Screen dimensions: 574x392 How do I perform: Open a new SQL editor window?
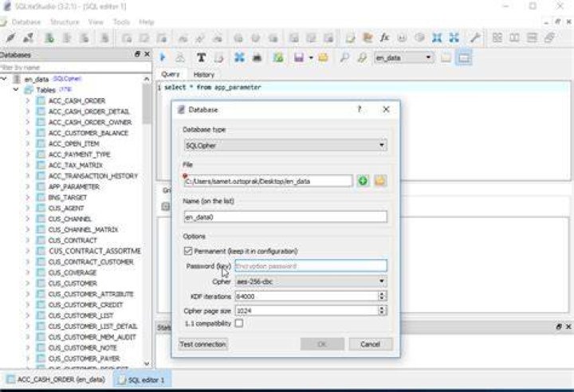(x=350, y=37)
